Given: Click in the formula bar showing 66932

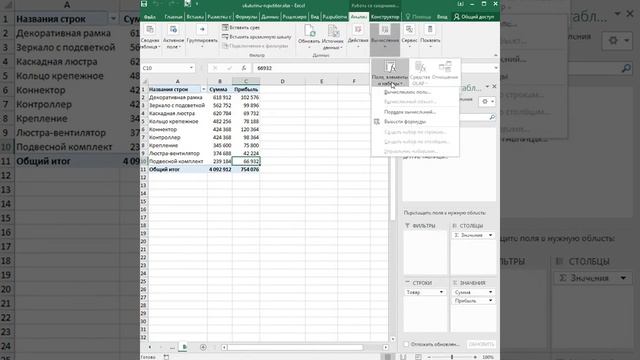Looking at the screenshot, I should pos(310,68).
